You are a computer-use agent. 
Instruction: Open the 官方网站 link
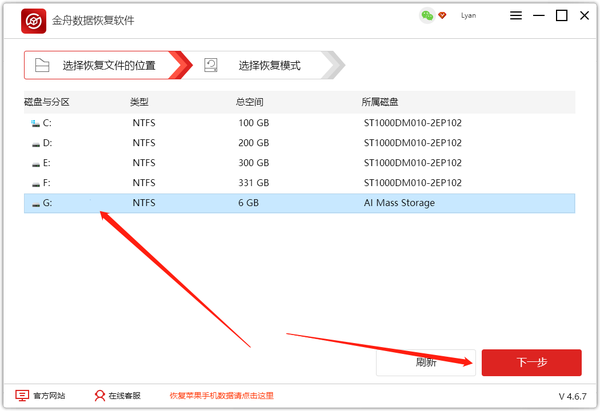pyautogui.click(x=49, y=396)
